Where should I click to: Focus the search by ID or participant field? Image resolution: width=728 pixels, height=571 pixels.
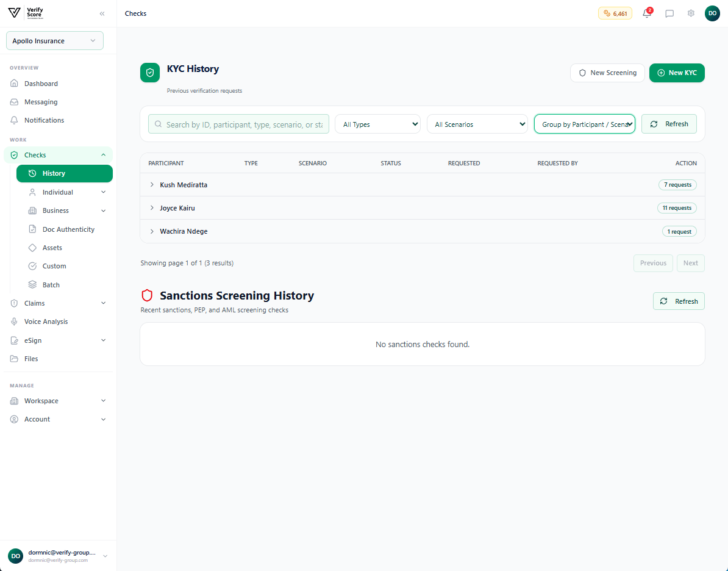click(x=238, y=124)
